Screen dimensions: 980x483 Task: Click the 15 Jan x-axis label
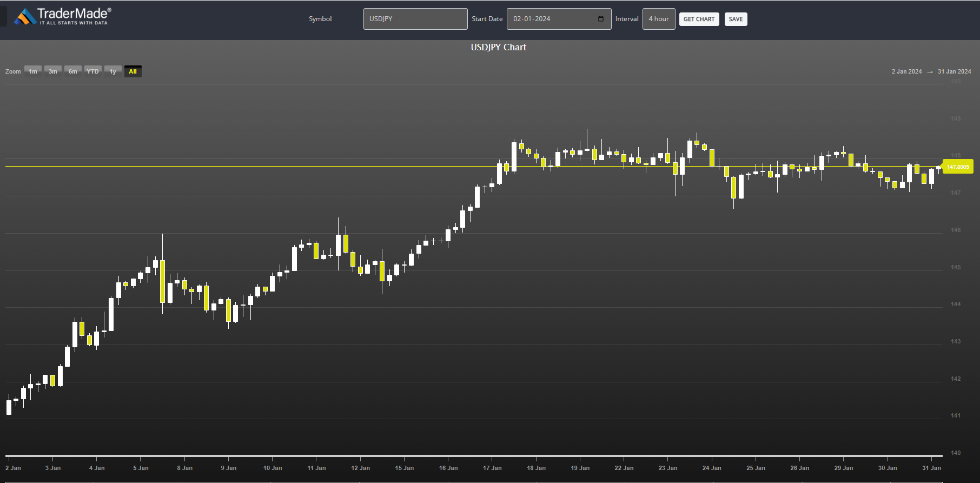pos(404,468)
